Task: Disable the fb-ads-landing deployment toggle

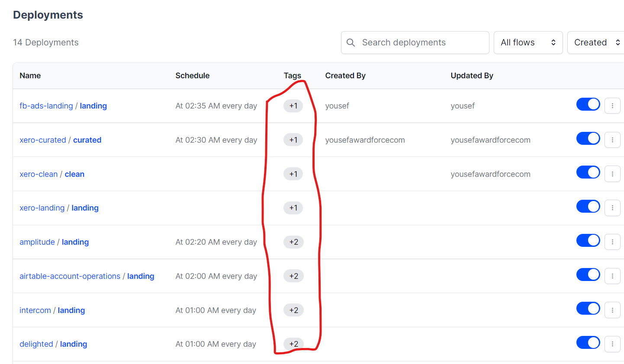Action: [x=588, y=104]
